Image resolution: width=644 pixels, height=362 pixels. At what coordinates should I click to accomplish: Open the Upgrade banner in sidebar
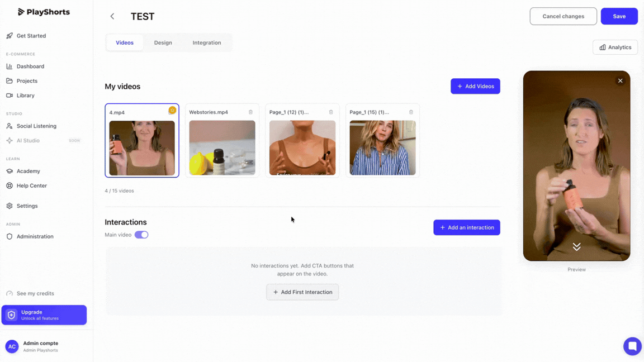(44, 315)
